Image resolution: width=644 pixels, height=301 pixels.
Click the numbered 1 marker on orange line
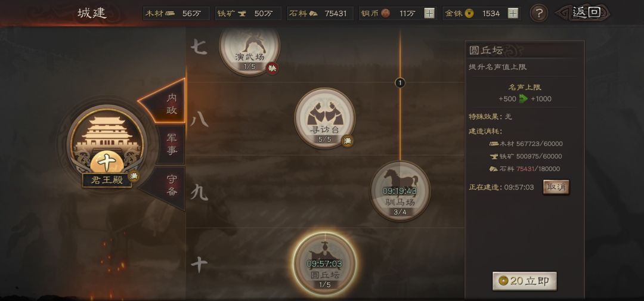[400, 83]
